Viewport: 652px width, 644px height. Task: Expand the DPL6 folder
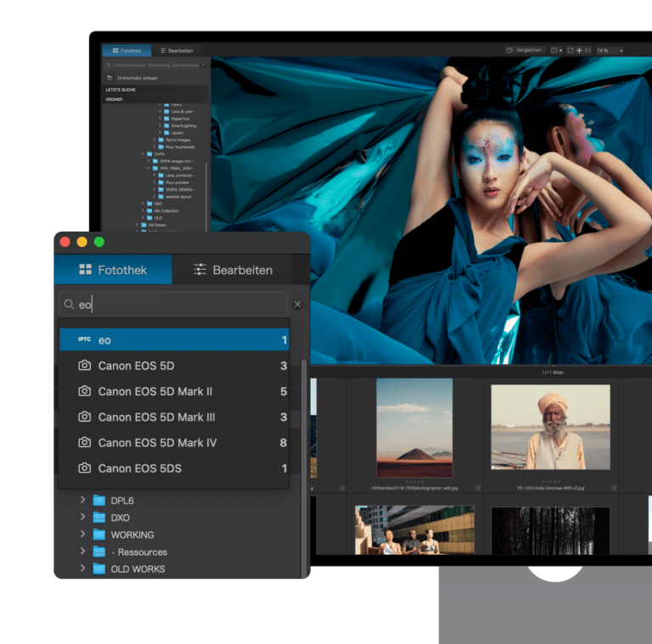pyautogui.click(x=82, y=501)
